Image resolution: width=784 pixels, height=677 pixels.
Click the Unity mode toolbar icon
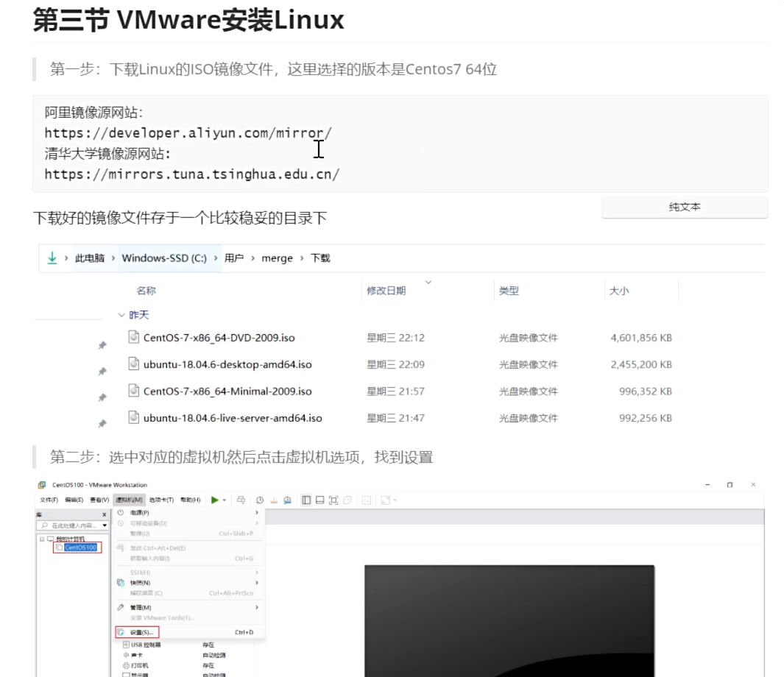click(x=347, y=500)
